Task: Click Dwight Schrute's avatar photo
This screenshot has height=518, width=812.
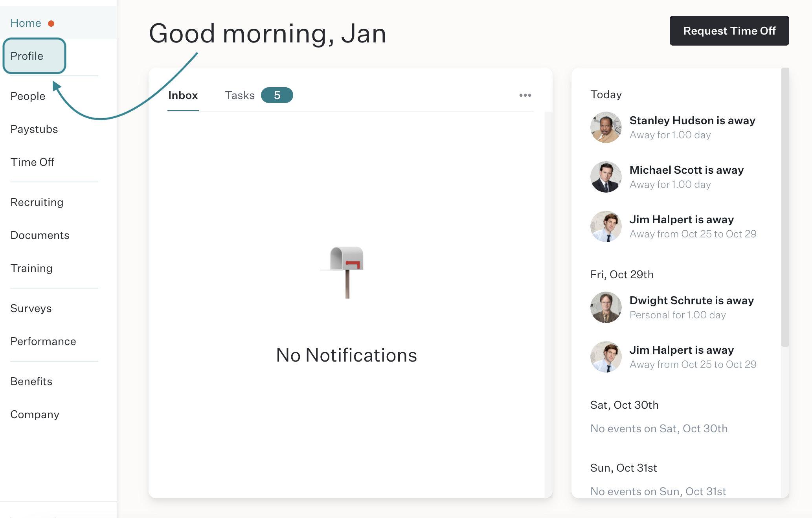Action: (x=606, y=307)
